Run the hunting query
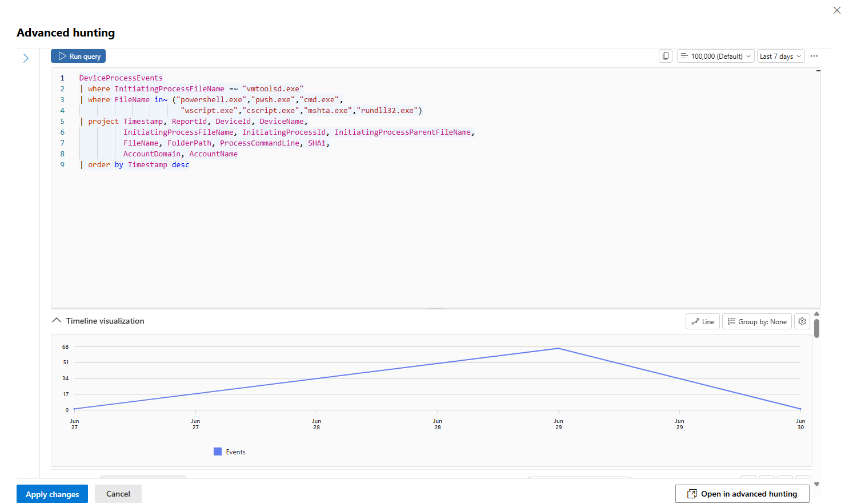 (78, 56)
